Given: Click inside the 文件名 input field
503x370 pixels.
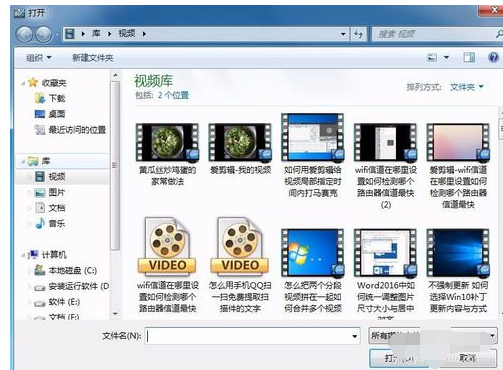Looking at the screenshot, I should (249, 336).
